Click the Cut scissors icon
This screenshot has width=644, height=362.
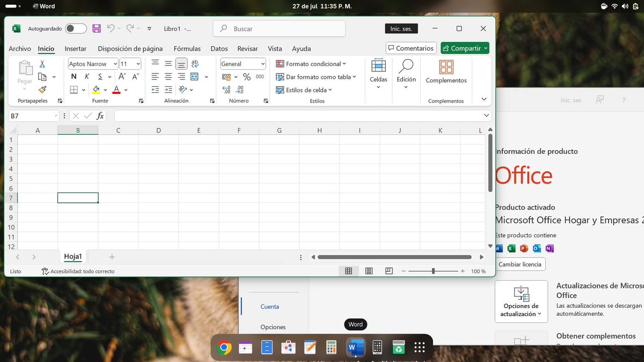42,64
